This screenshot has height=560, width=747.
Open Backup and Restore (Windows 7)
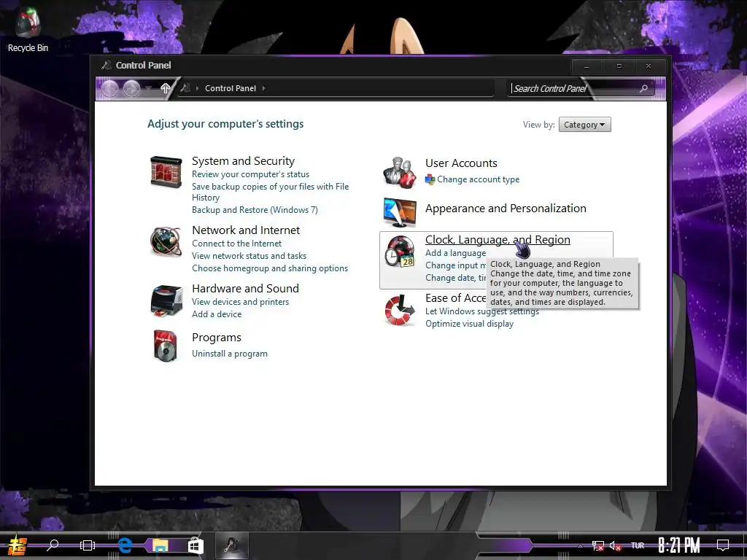[255, 210]
